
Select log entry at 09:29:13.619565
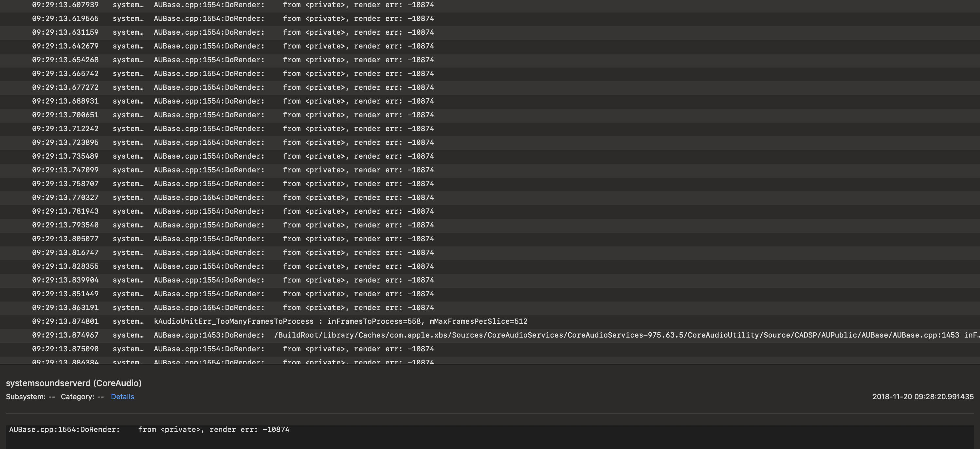coord(490,19)
